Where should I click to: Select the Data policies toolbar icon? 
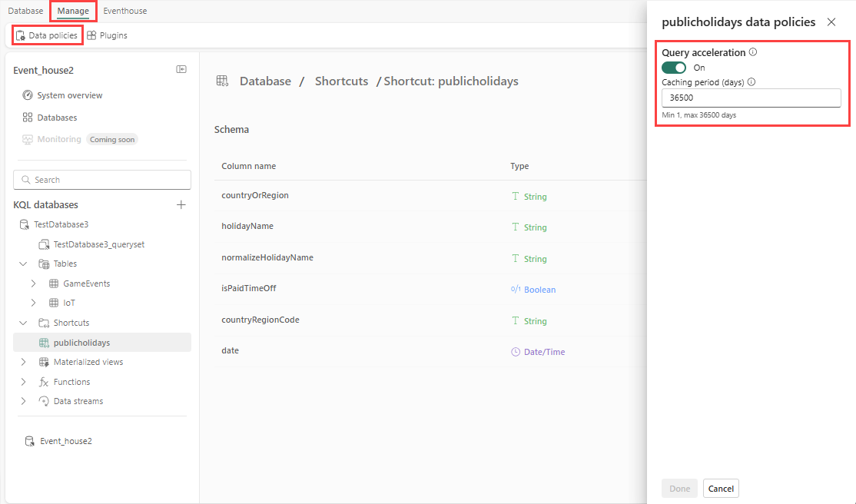[x=47, y=35]
